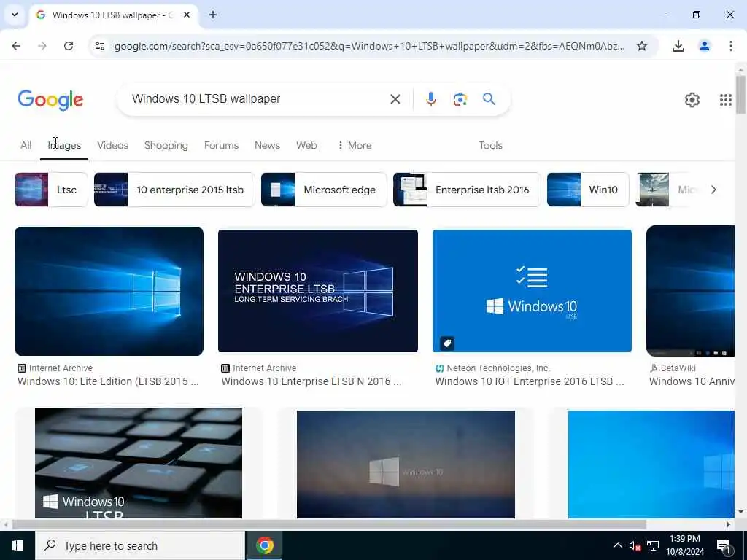Viewport: 747px width, 560px height.
Task: Filter by Enterprise ltsb 2016 chip
Action: pyautogui.click(x=467, y=190)
